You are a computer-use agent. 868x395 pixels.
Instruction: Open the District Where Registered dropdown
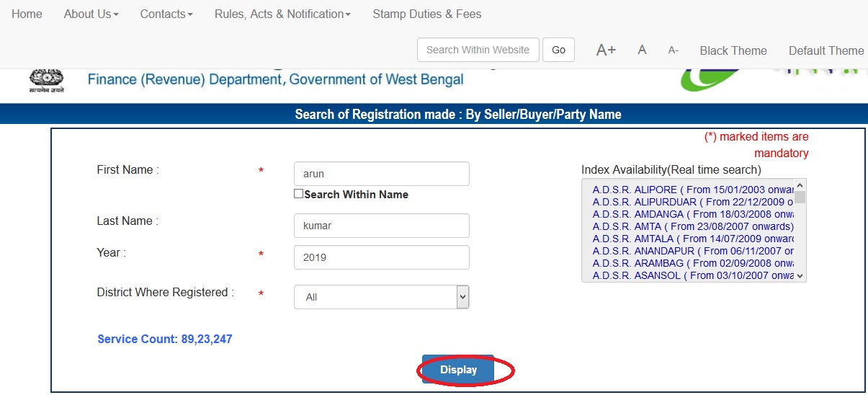click(x=381, y=297)
